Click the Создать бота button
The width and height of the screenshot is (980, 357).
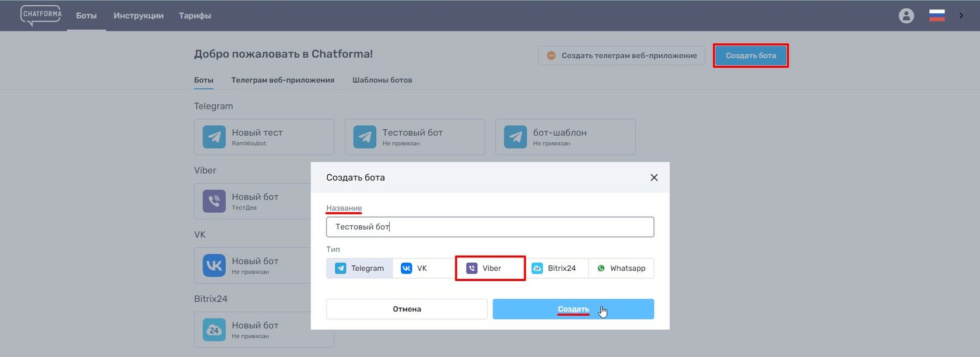click(751, 55)
